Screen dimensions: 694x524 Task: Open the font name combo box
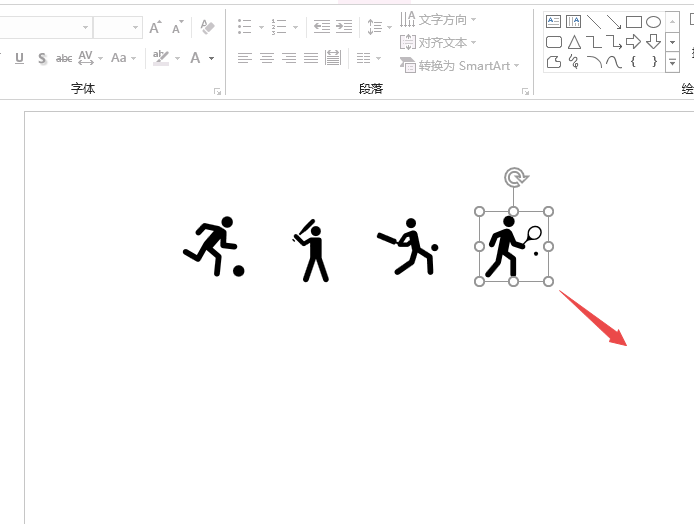[x=44, y=27]
